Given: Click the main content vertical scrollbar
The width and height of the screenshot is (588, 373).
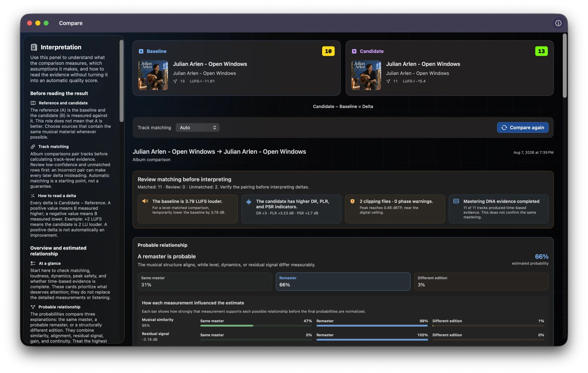Looking at the screenshot, I should click(x=564, y=65).
